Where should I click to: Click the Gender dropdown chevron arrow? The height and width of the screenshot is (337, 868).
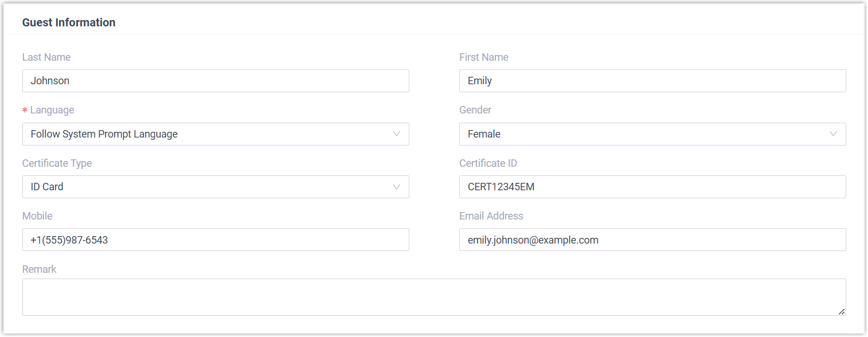coord(833,134)
